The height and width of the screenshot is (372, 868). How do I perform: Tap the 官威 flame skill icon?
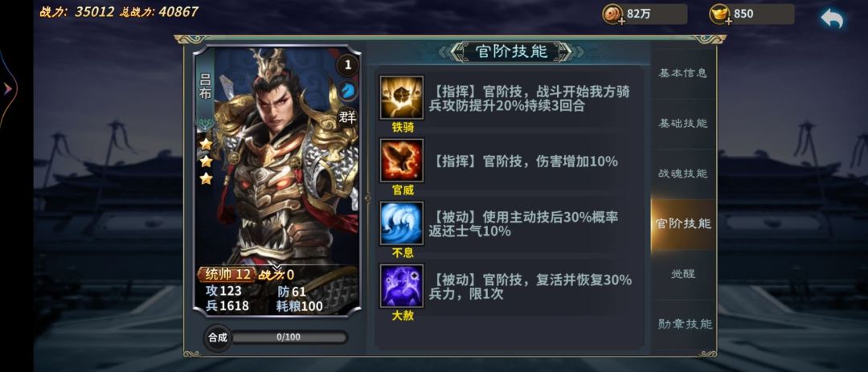(x=401, y=161)
